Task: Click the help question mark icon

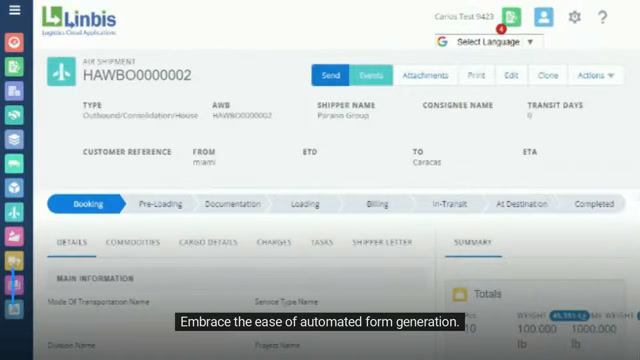Action: [602, 17]
